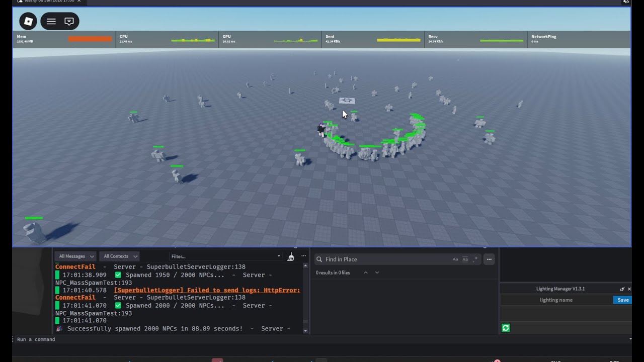Viewport: 644px width, 362px height.
Task: Clear the output with the broom icon
Action: coord(291,256)
